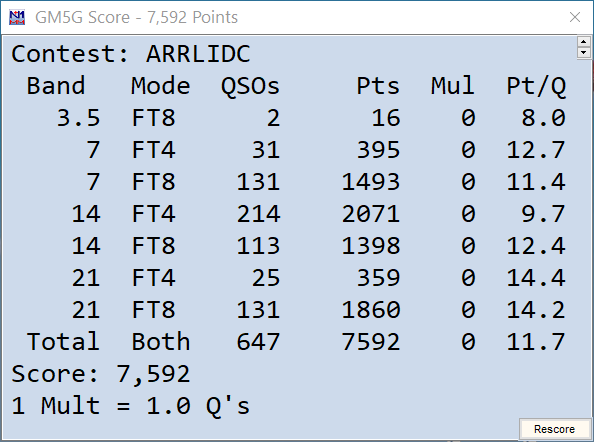This screenshot has width=594, height=442.
Task: Click the 1493 points value
Action: pyautogui.click(x=370, y=182)
